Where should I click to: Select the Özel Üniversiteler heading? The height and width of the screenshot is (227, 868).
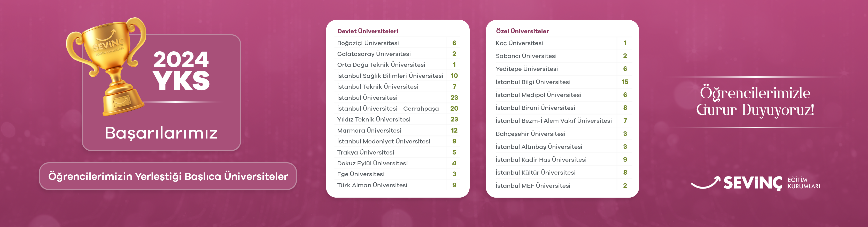(x=522, y=31)
